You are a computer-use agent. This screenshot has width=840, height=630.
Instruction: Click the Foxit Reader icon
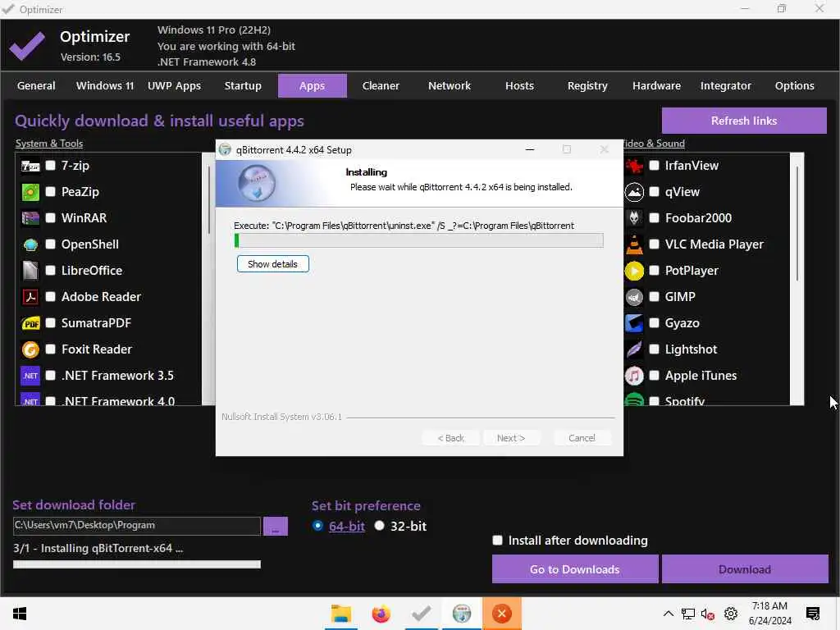tap(30, 349)
